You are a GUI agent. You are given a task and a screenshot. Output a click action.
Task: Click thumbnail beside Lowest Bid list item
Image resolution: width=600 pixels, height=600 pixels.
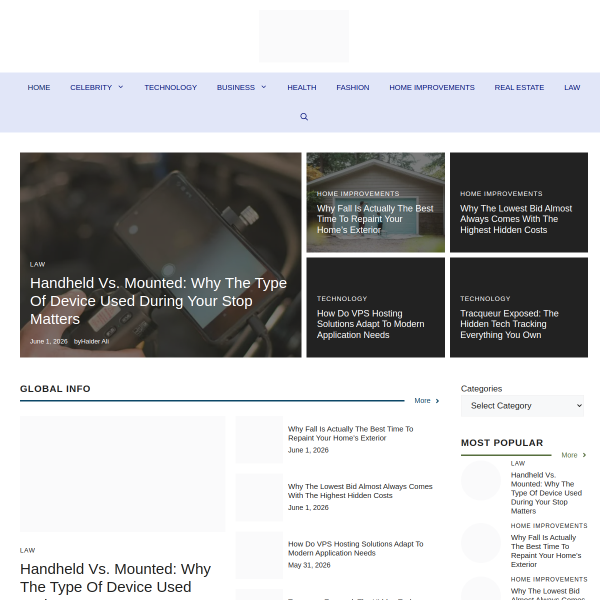point(259,497)
